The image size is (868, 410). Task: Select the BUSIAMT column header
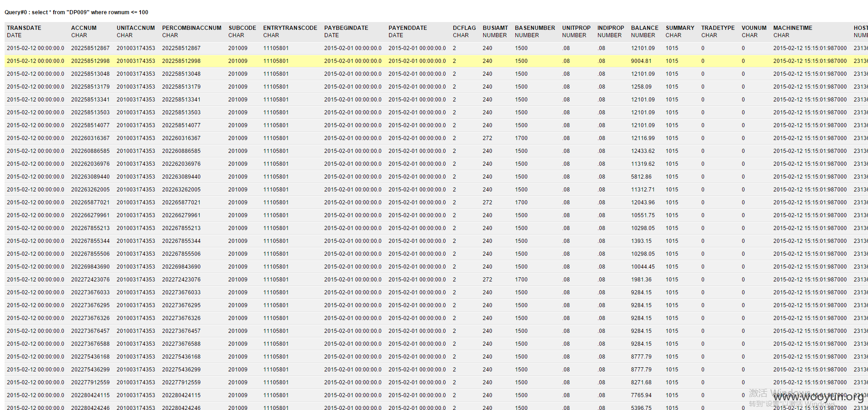[x=495, y=28]
